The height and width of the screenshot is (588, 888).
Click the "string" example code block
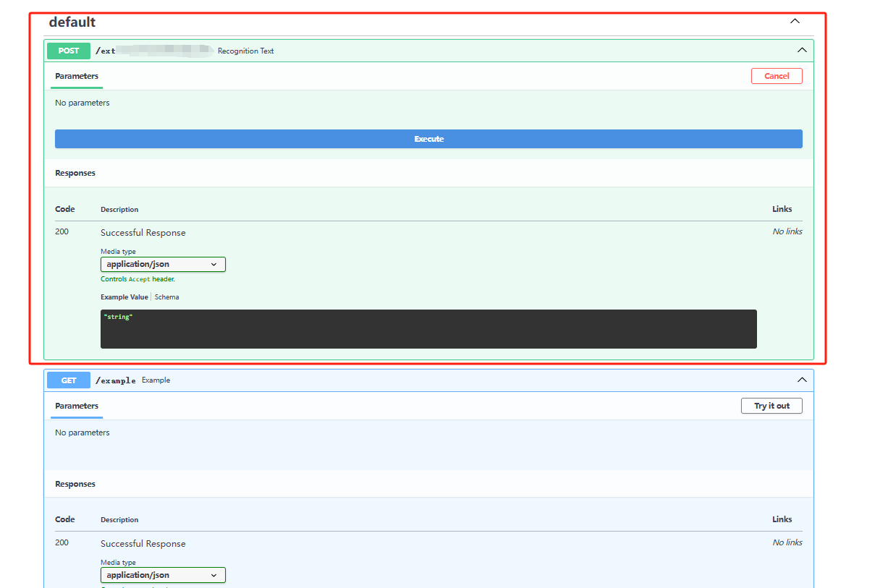428,329
